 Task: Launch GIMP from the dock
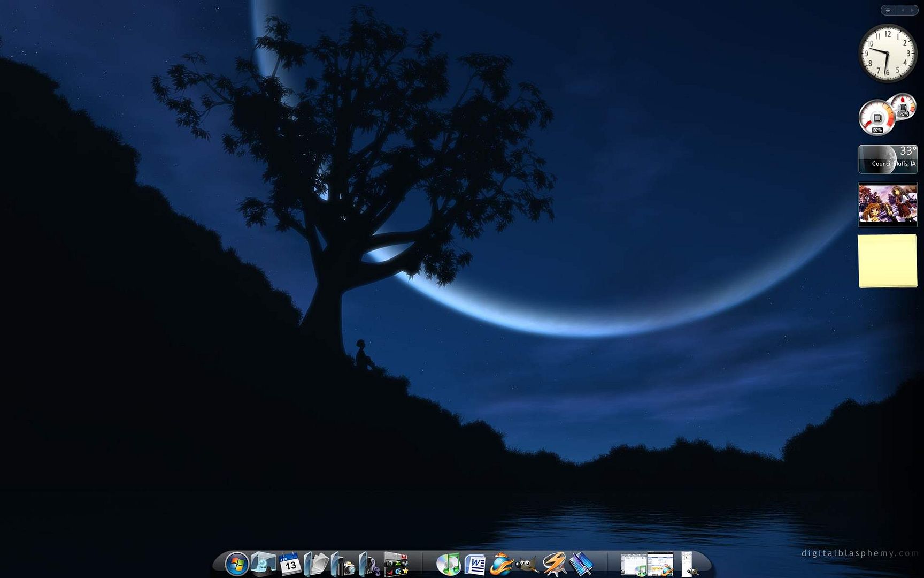[527, 565]
